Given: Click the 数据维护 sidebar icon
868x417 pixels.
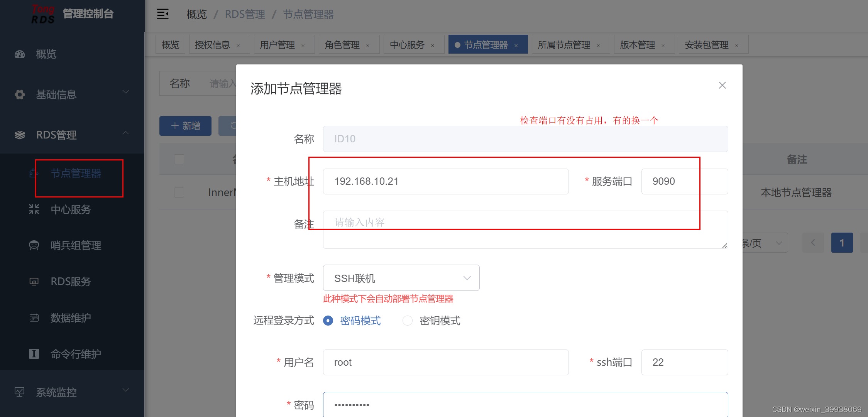Looking at the screenshot, I should click(34, 318).
